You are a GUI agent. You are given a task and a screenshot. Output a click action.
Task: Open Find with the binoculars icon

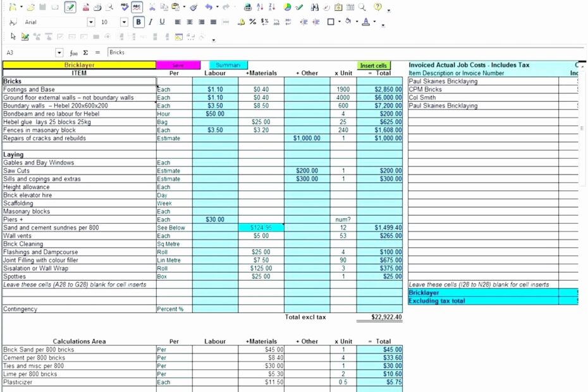(x=314, y=7)
